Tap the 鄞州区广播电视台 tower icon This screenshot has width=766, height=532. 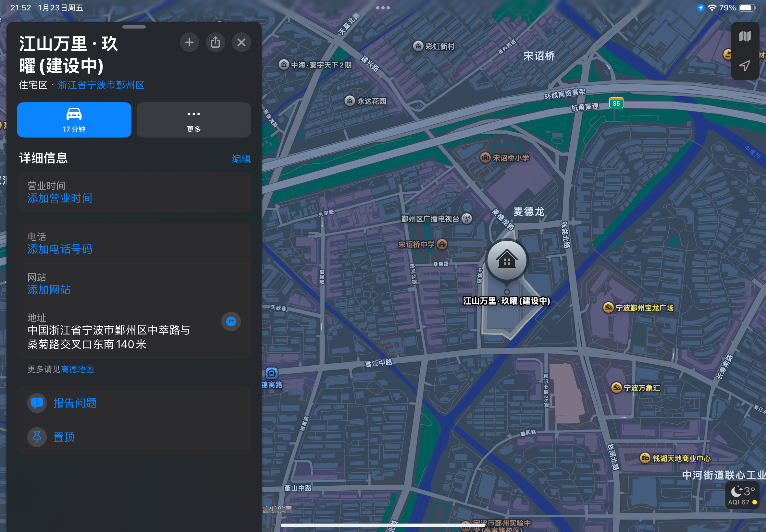(x=466, y=219)
